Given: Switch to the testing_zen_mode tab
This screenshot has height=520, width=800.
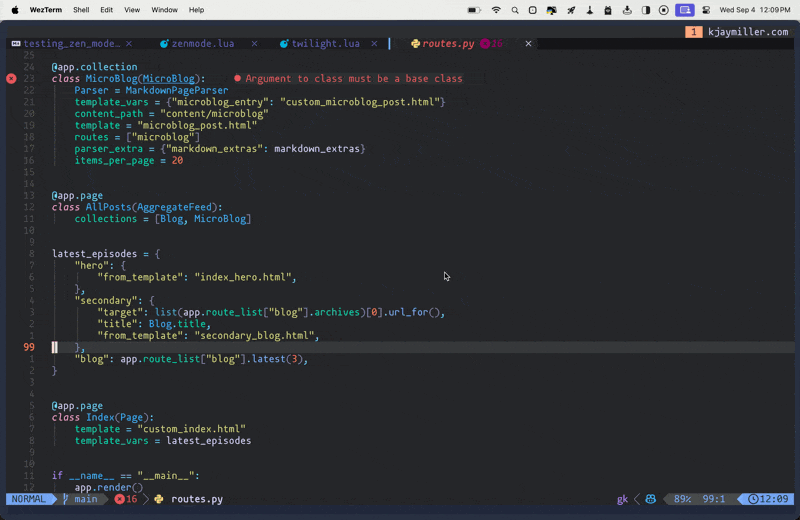Looking at the screenshot, I should 71,44.
